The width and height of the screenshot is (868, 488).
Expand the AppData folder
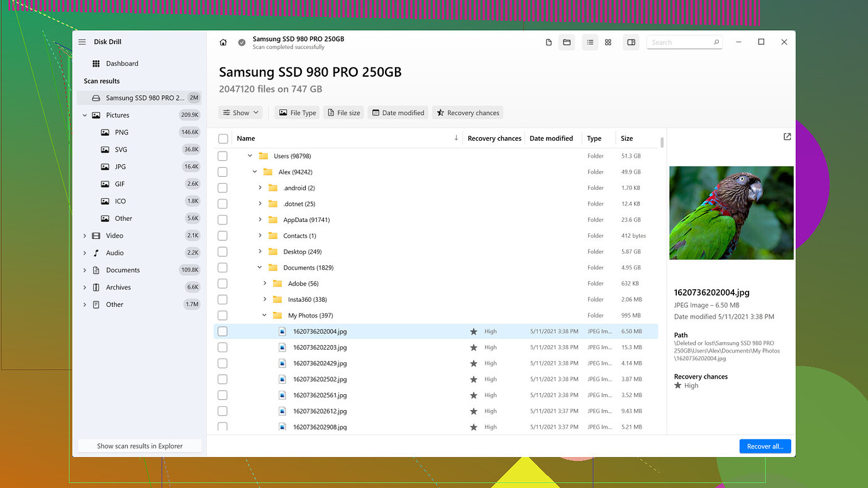[x=259, y=219]
